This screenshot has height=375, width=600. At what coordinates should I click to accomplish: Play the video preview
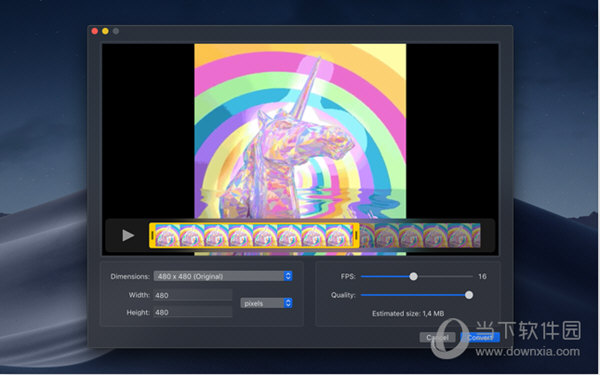(128, 235)
